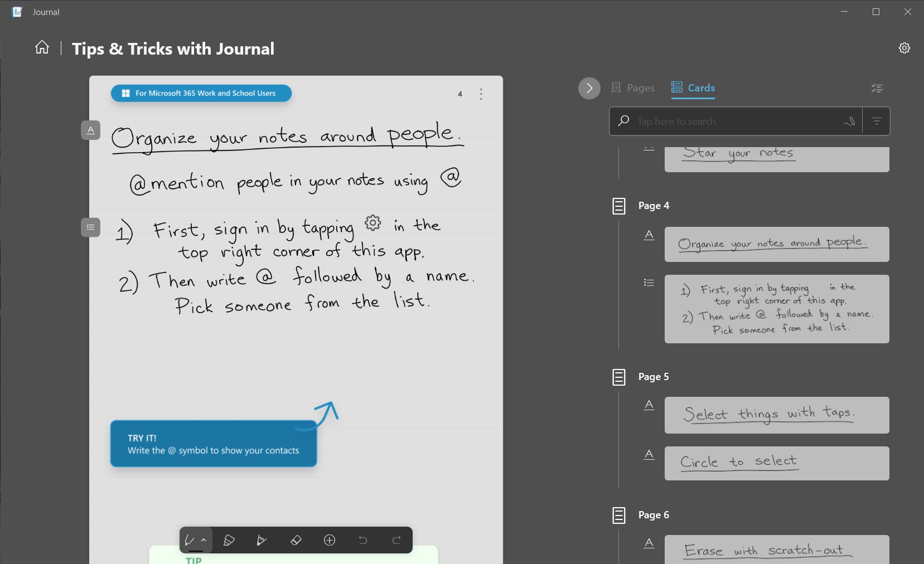Open the 'Circle to select' card
This screenshot has height=564, width=924.
point(777,463)
